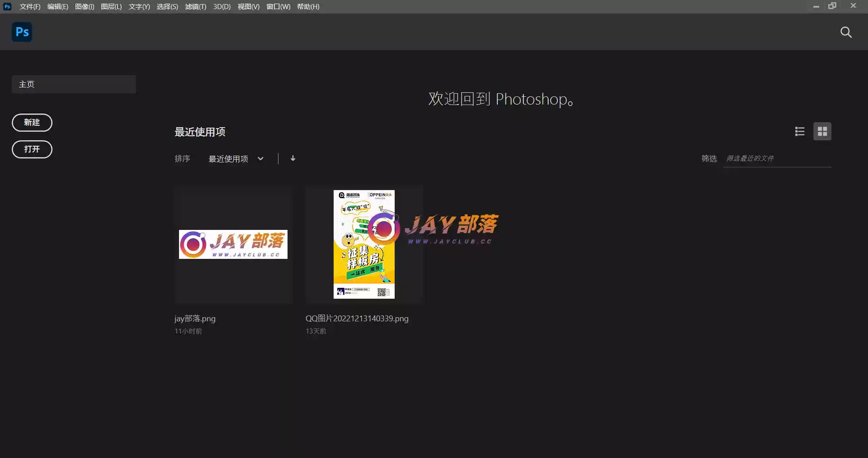Viewport: 868px width, 458px height.
Task: Click the sort direction arrow icon
Action: pos(292,158)
